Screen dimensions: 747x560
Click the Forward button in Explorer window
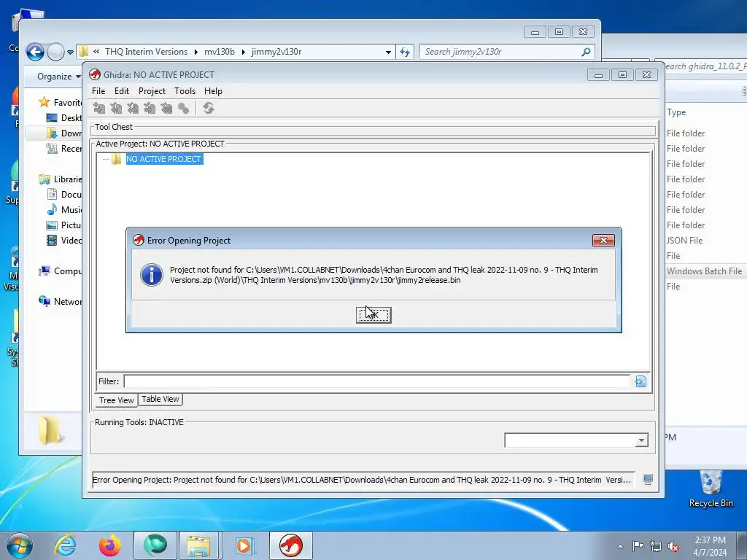(x=55, y=52)
